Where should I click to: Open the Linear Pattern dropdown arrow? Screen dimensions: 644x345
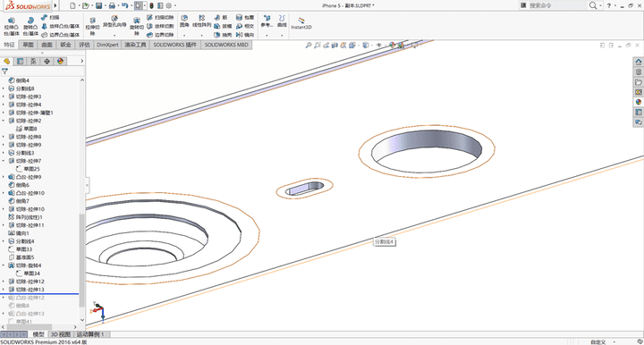(x=201, y=35)
